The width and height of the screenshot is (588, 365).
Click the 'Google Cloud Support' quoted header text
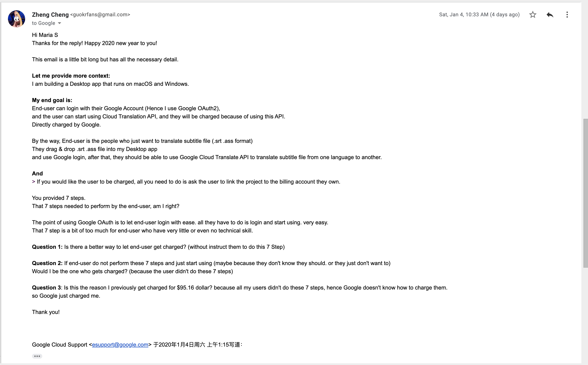pyautogui.click(x=59, y=344)
